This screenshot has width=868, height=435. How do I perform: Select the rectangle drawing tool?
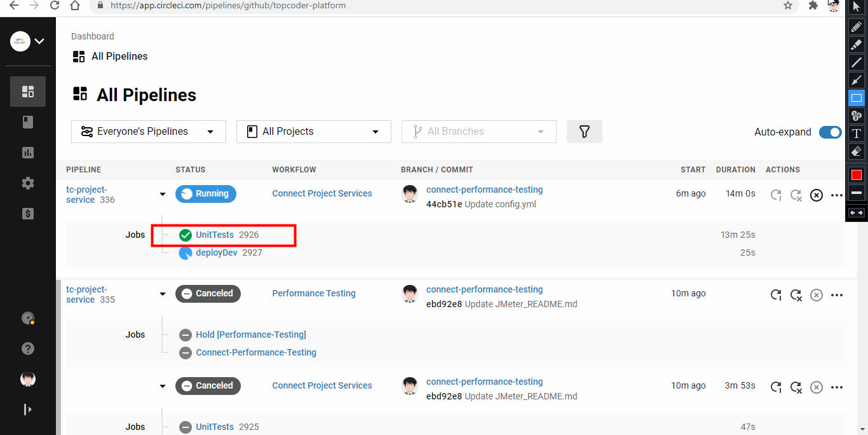point(856,98)
